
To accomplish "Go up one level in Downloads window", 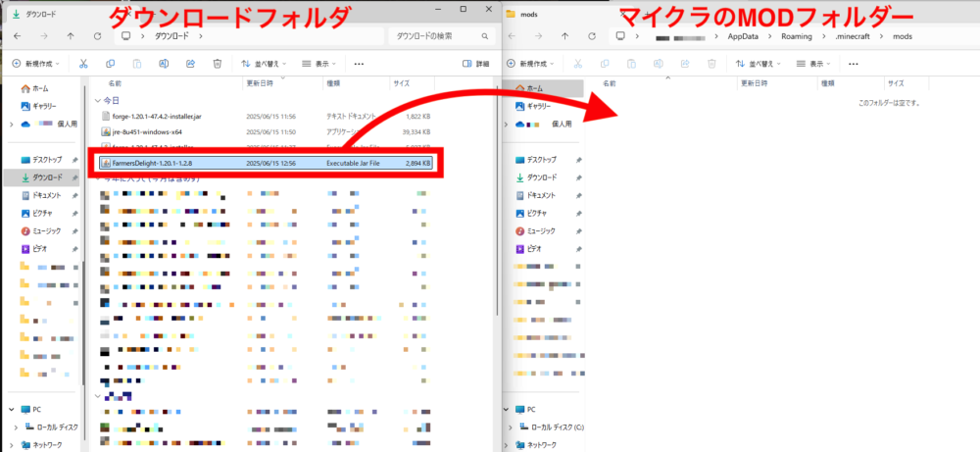I will point(70,36).
